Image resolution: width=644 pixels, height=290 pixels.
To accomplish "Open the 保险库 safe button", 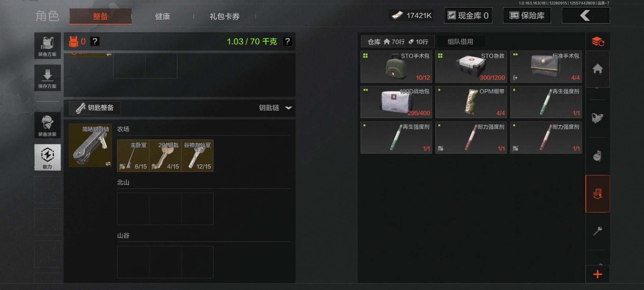I will pyautogui.click(x=527, y=15).
